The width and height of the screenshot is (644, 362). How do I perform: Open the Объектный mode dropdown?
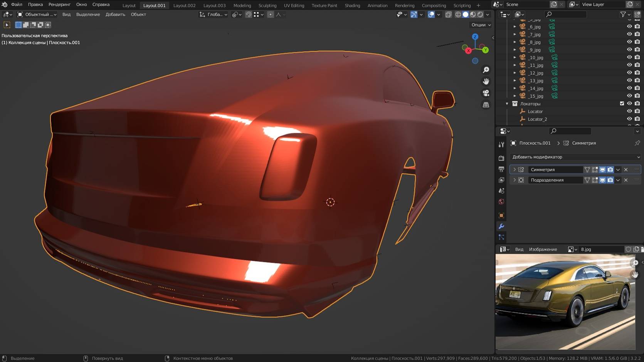(37, 15)
